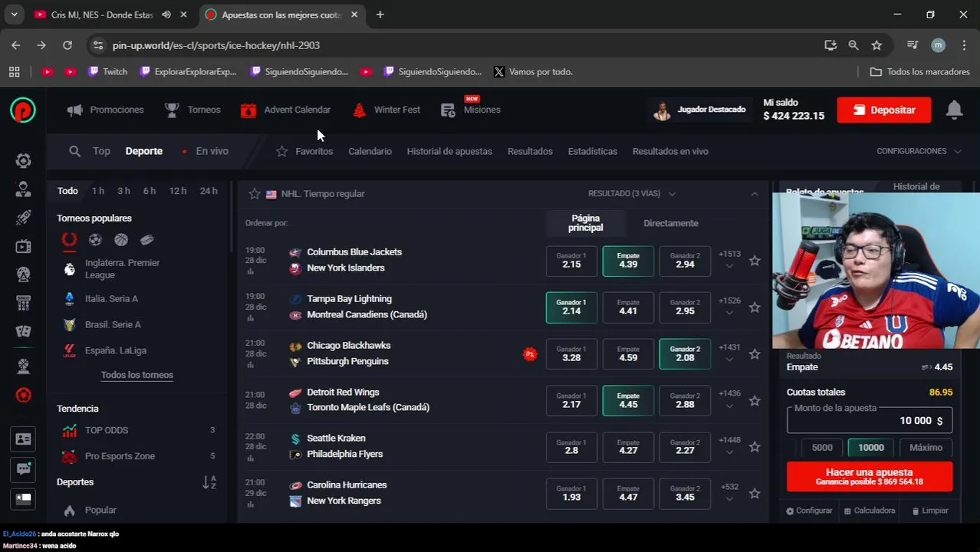This screenshot has width=980, height=552.
Task: Open Winter Fest promotion
Action: click(386, 110)
